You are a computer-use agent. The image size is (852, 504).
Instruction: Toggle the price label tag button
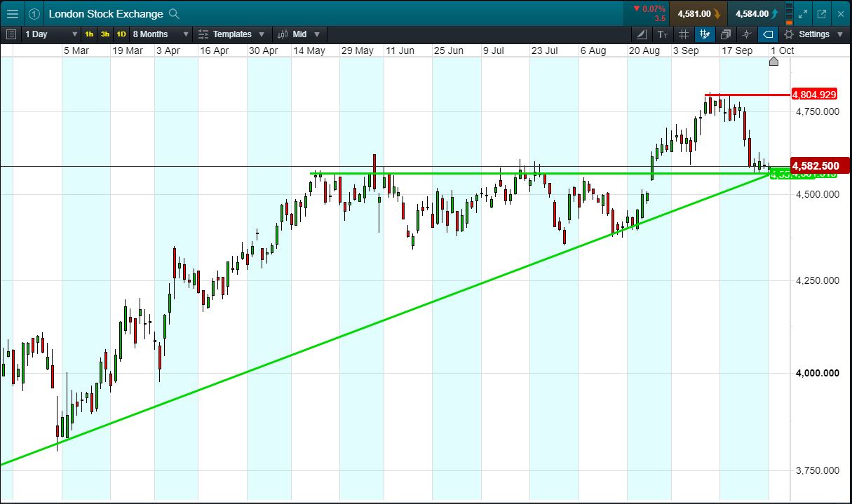point(768,34)
